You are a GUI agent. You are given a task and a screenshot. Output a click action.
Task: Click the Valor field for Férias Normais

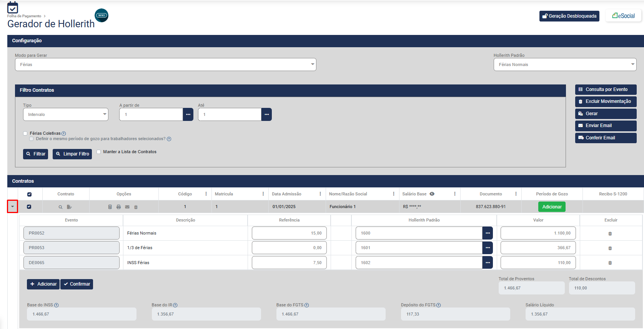(x=538, y=233)
